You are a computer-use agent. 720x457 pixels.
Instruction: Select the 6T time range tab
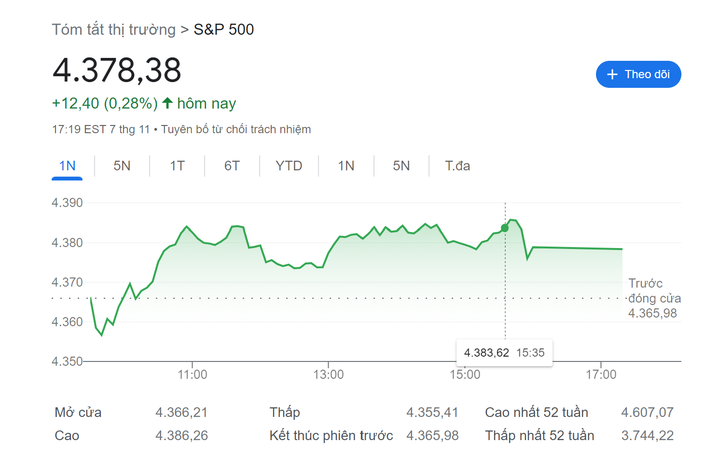click(x=232, y=166)
